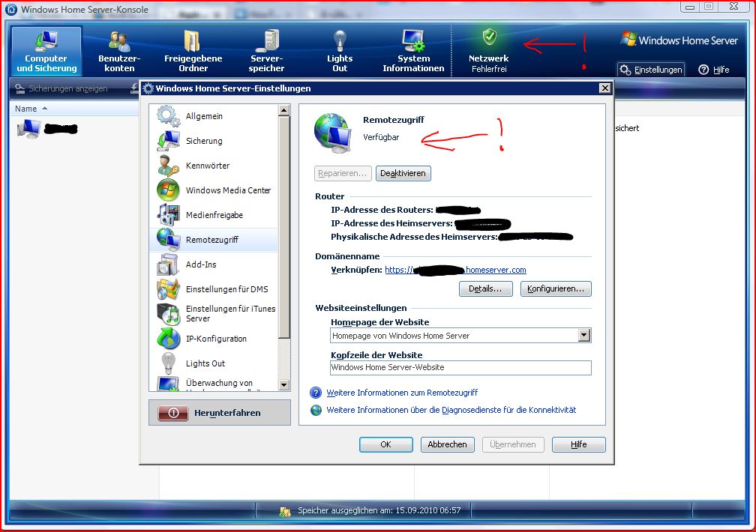Click the Sicherungen anzeigen toolbar button
Viewport: 756px width, 532px height.
[61, 88]
